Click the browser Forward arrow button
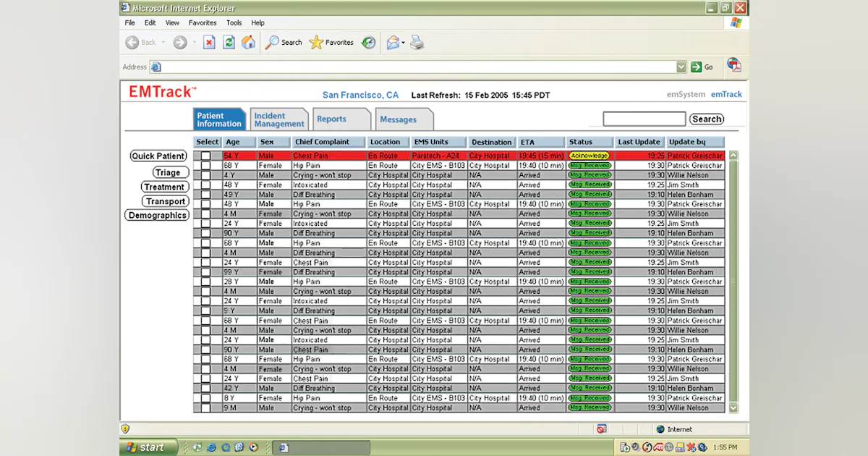The width and height of the screenshot is (868, 456). (179, 43)
